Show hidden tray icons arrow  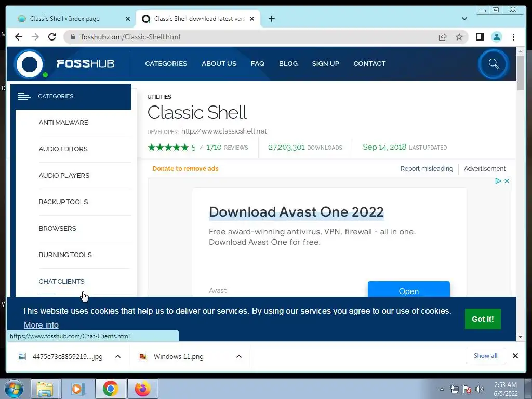click(x=442, y=389)
